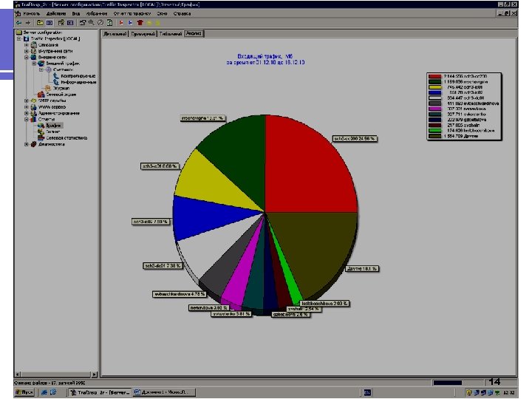Viewport: 532px width, 399px height.
Task: Select the Контролируемые tree item
Action: (78, 76)
